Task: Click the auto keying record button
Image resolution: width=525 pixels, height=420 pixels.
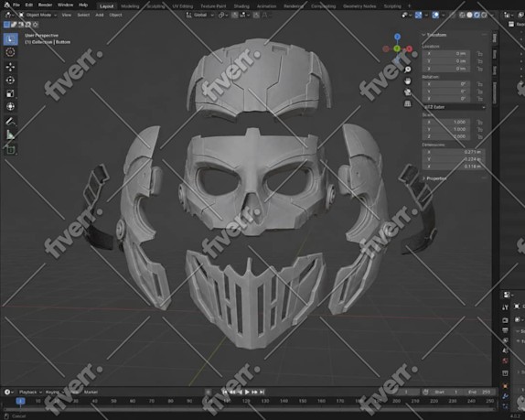Action: (x=208, y=392)
